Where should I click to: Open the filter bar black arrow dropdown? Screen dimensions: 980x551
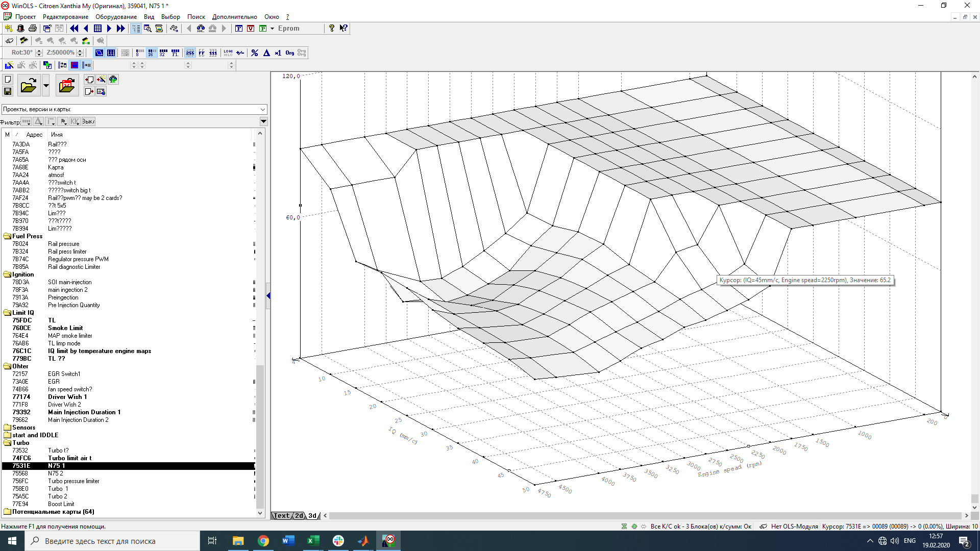click(264, 121)
